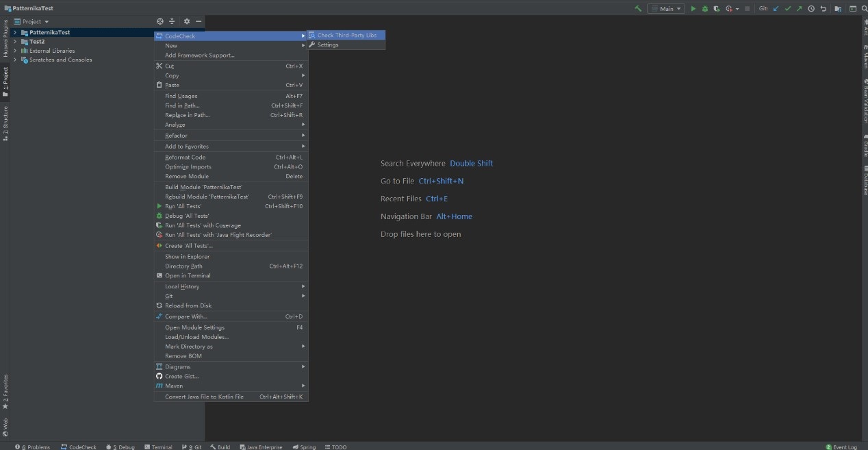Collapse all in the Project panel
This screenshot has width=868, height=450.
tap(172, 22)
